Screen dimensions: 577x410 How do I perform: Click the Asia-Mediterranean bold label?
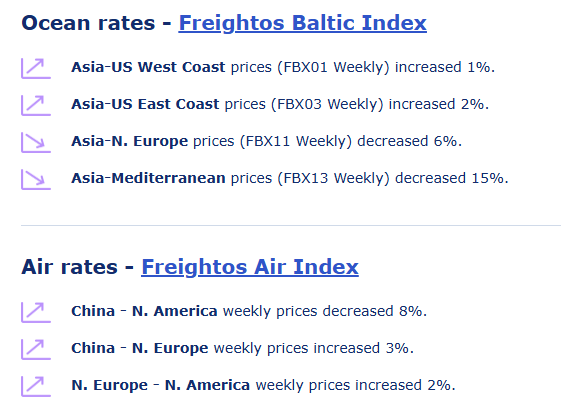click(x=148, y=178)
